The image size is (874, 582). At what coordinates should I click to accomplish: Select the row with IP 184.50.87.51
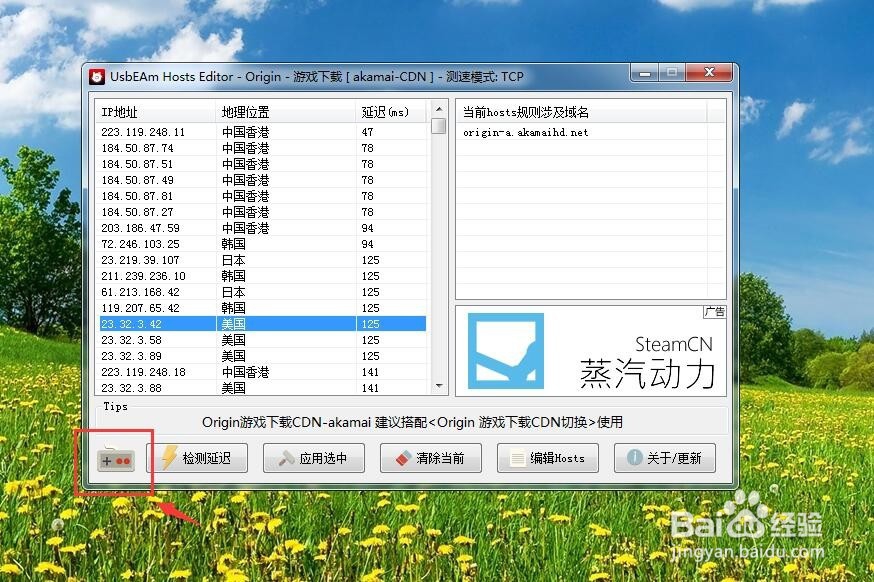click(x=263, y=164)
